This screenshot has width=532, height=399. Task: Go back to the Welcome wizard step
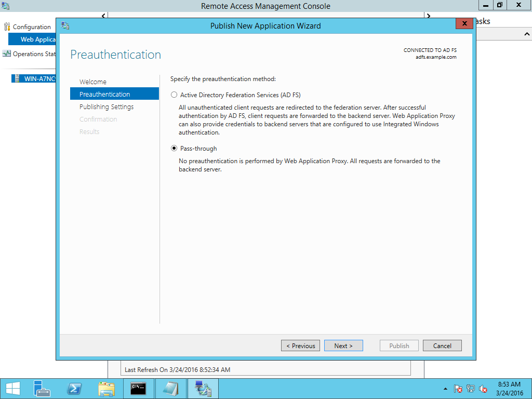[x=93, y=82]
